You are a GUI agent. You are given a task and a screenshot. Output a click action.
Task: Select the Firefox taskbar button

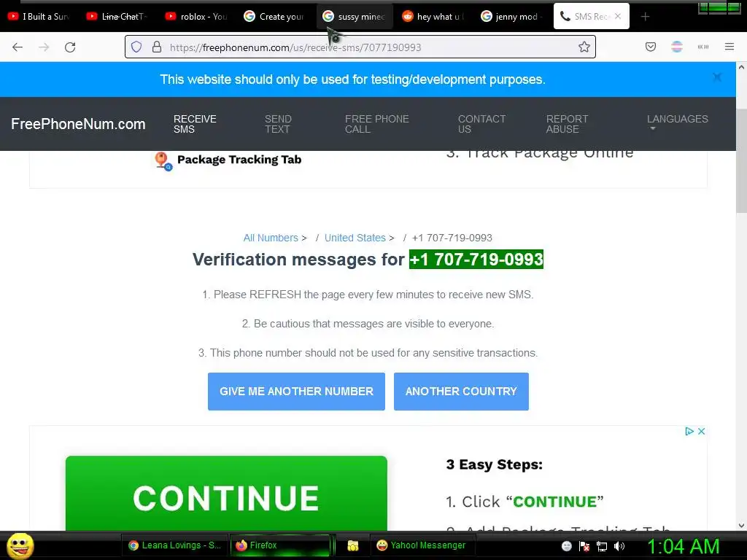tap(280, 545)
